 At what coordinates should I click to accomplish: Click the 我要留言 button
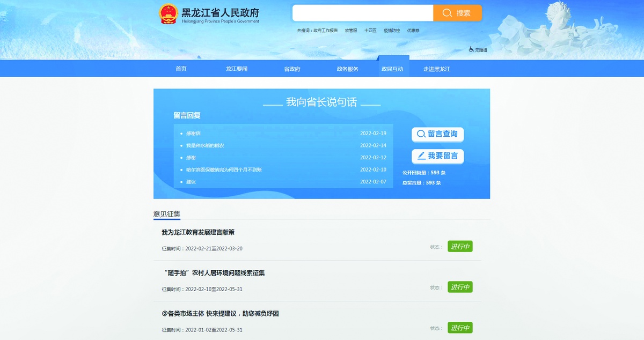tap(438, 156)
